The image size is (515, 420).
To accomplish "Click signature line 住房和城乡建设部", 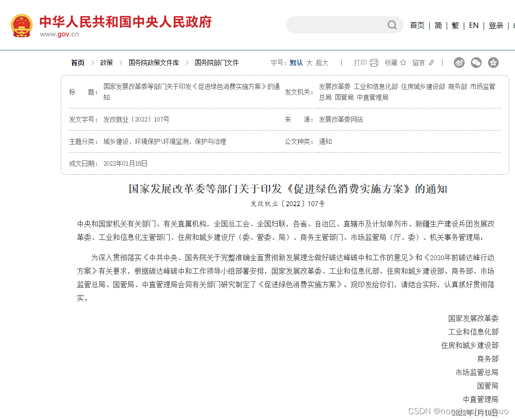I will [x=470, y=345].
